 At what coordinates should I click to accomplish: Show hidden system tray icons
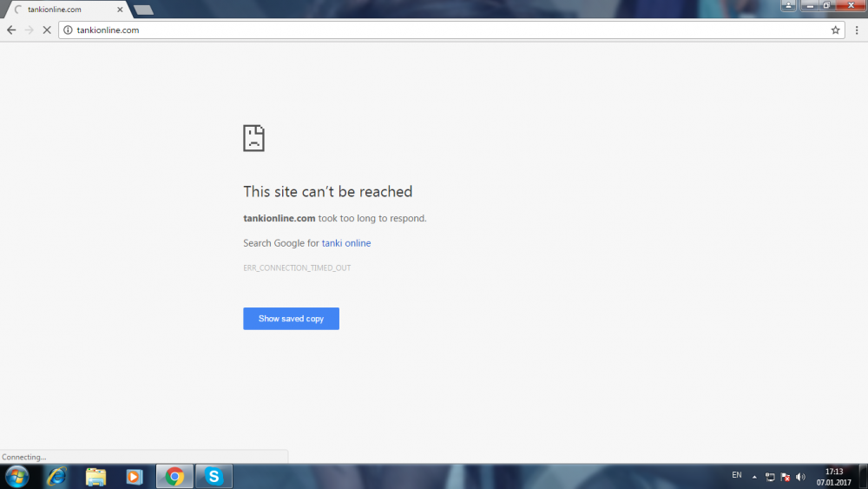754,477
